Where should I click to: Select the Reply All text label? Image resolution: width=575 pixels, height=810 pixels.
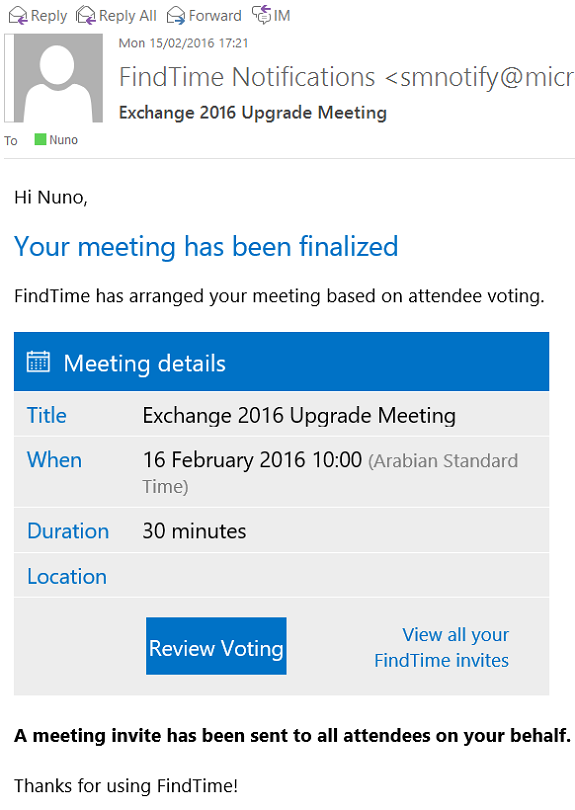pyautogui.click(x=128, y=17)
